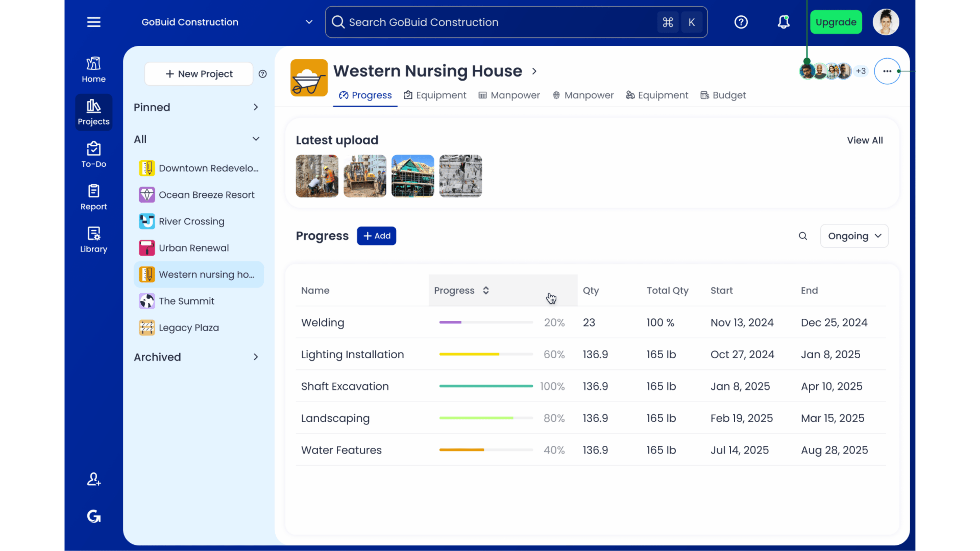Open help question mark icon in top bar
This screenshot has height=551, width=980.
click(x=741, y=22)
